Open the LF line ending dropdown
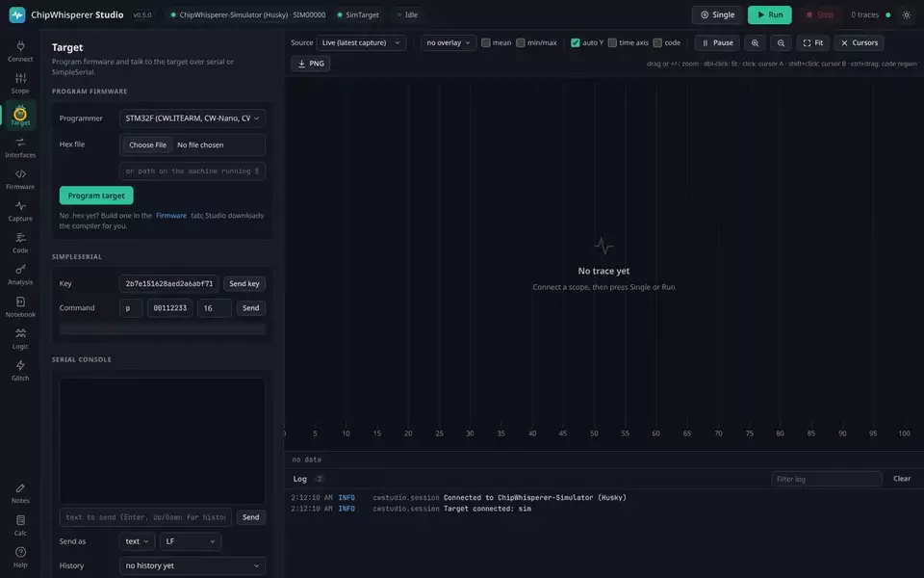This screenshot has height=578, width=924. coord(191,541)
